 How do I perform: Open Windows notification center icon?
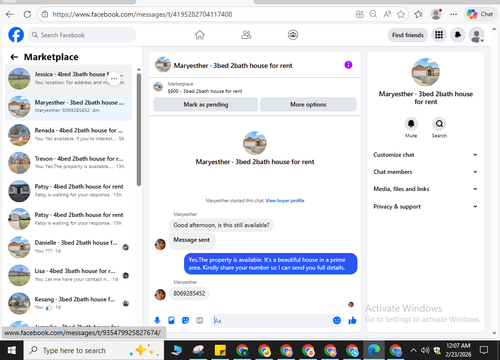(484, 350)
